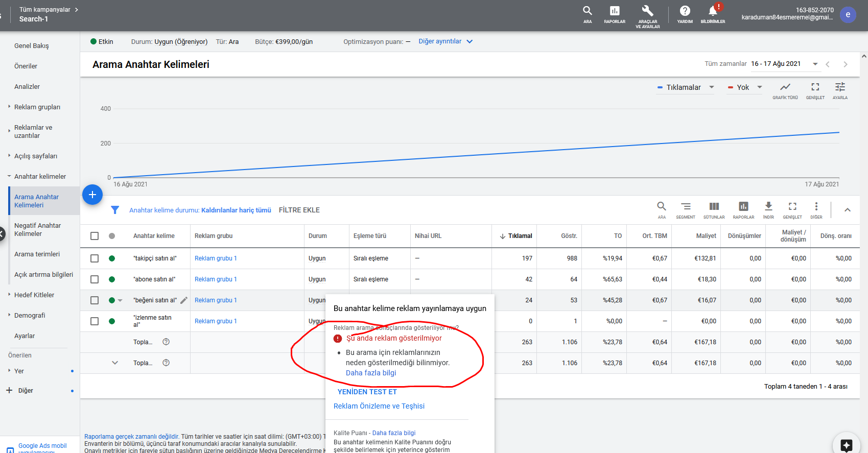Screen dimensions: 868x453
Task: Open table Raporlar report icon
Action: pos(743,209)
